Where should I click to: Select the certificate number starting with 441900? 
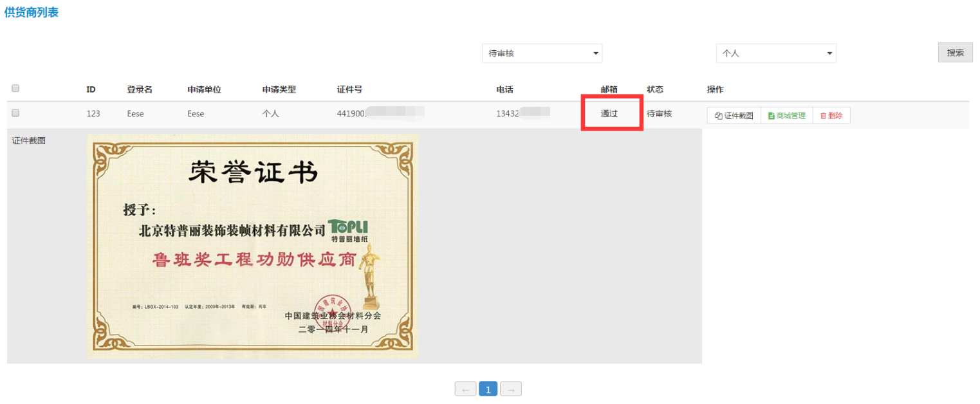(381, 114)
